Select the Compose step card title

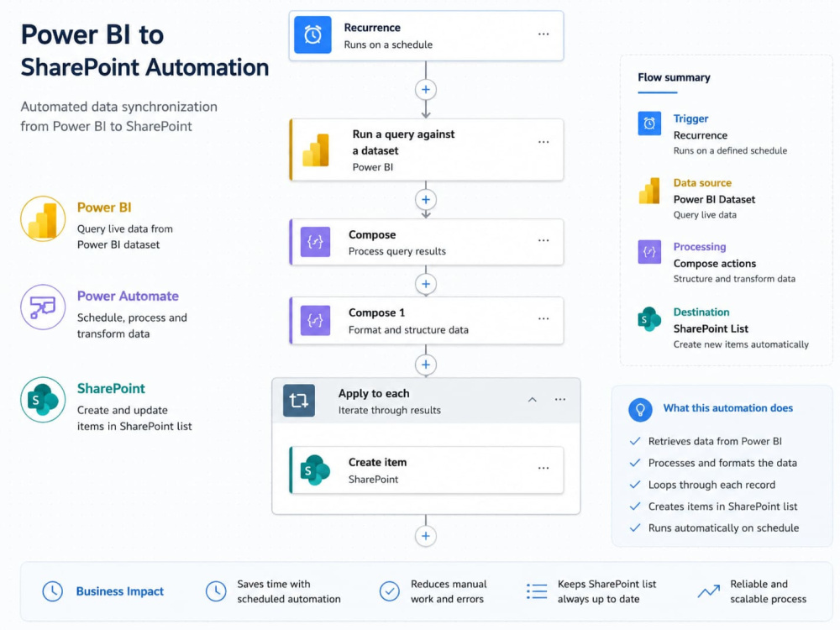(372, 234)
